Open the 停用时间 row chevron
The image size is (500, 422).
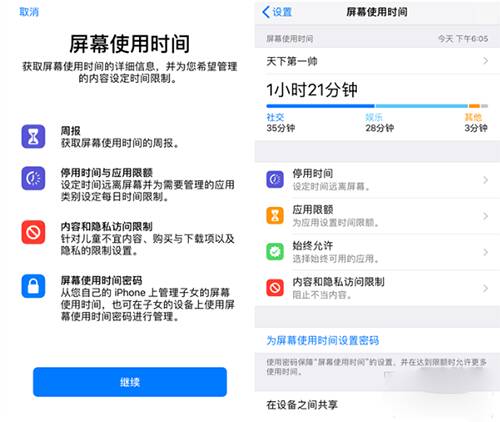point(486,180)
